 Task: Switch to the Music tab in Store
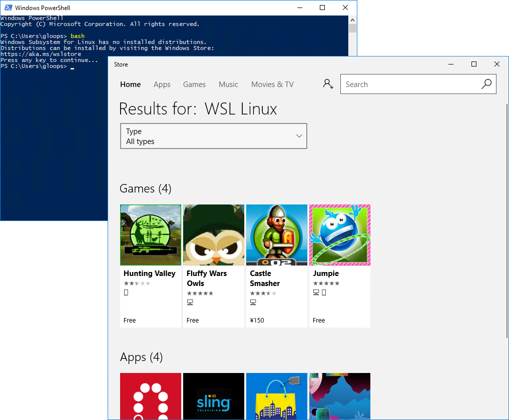(229, 84)
